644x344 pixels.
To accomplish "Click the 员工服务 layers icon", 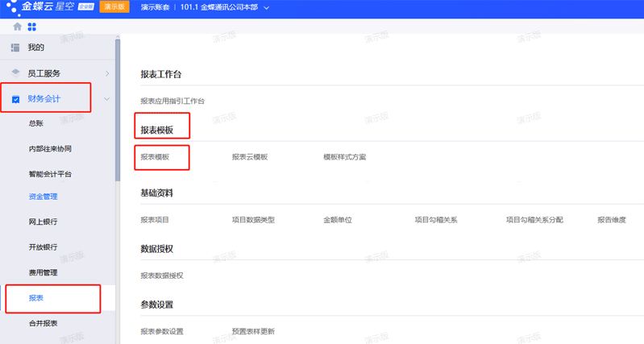I will click(x=15, y=73).
